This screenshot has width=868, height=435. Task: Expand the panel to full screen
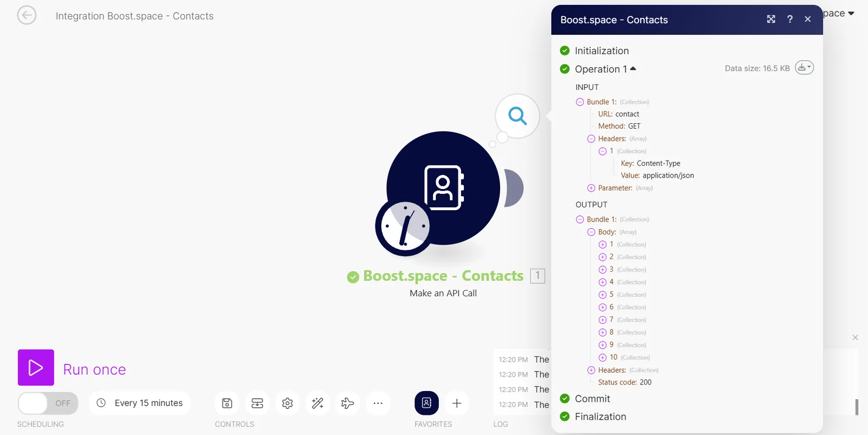point(771,19)
